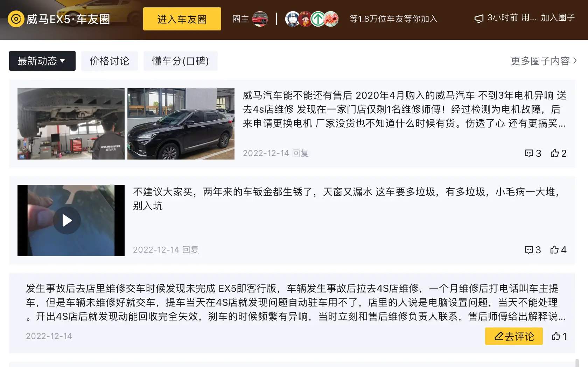Click the green arrow member avatar

(318, 19)
